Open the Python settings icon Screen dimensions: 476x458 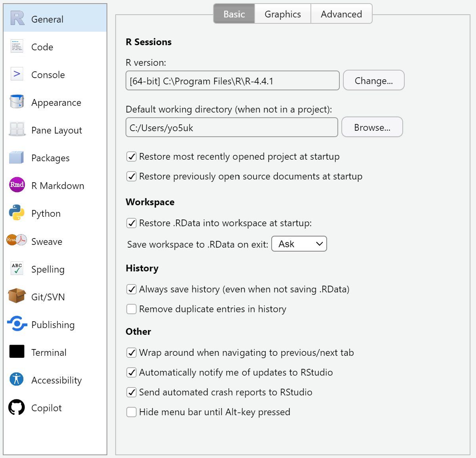17,213
